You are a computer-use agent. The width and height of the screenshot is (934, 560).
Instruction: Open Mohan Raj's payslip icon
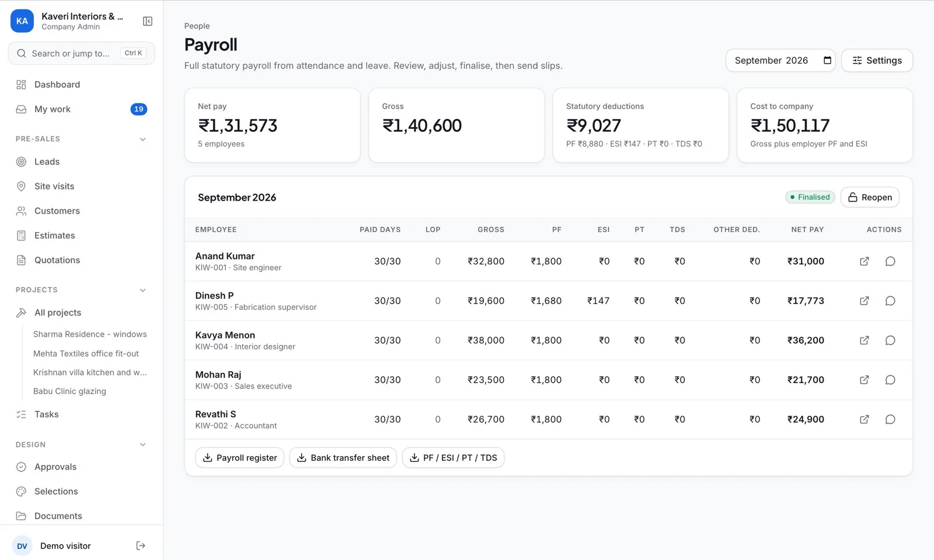pyautogui.click(x=865, y=380)
